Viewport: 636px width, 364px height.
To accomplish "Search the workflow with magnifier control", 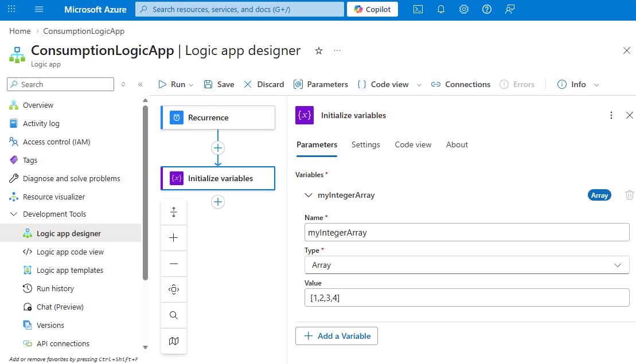I will (x=174, y=315).
